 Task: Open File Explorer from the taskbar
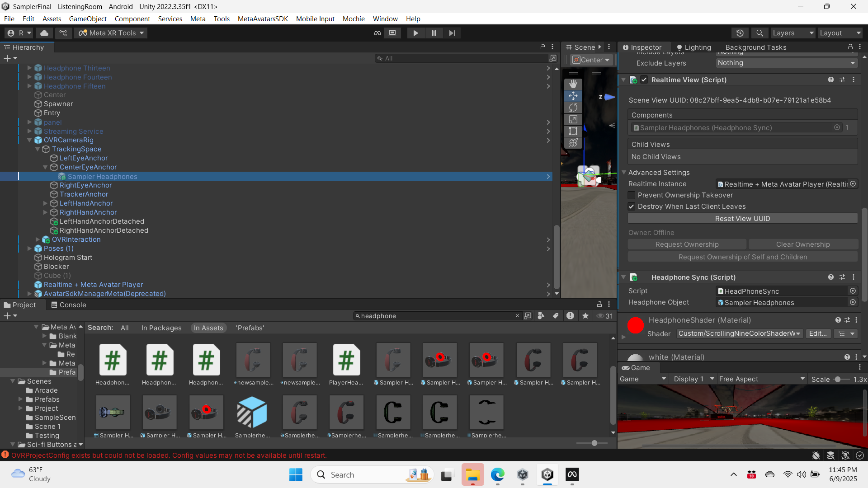click(x=473, y=474)
